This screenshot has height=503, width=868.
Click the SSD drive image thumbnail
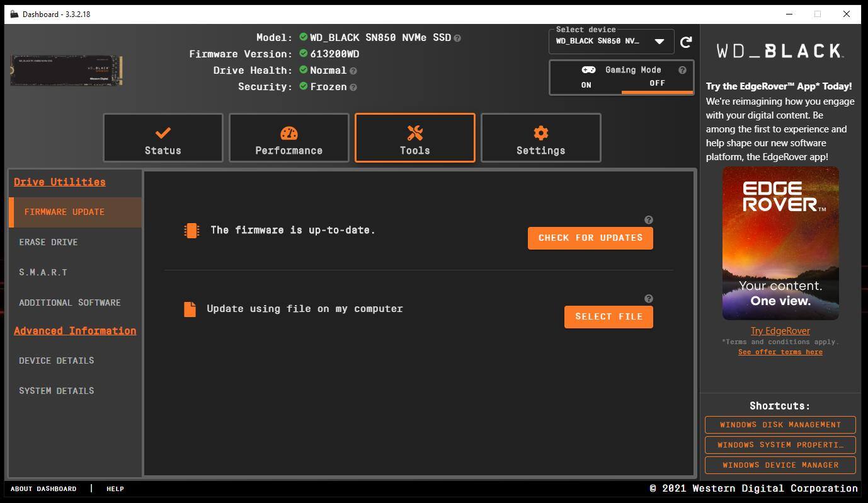tap(66, 71)
